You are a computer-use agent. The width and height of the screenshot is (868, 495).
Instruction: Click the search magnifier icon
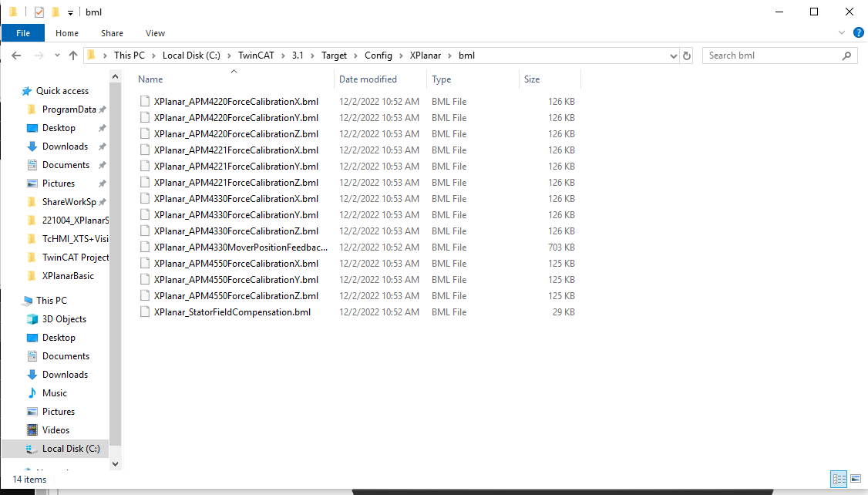[x=846, y=56]
